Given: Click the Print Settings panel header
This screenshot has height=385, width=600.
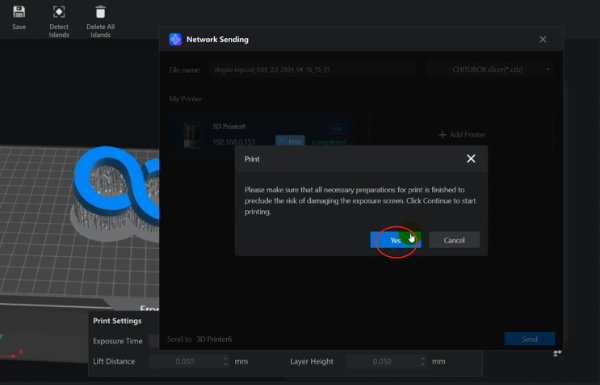Looking at the screenshot, I should pos(117,321).
